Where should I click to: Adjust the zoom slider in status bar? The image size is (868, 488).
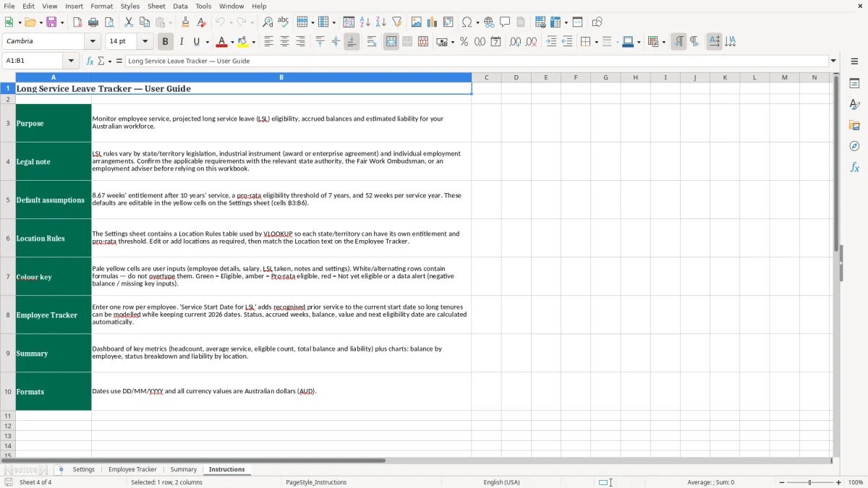point(809,482)
